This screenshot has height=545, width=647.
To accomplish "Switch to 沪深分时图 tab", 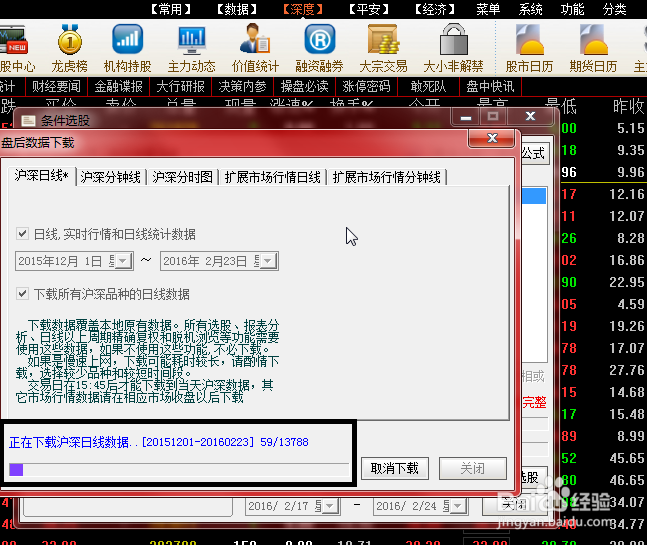I will tap(182, 177).
